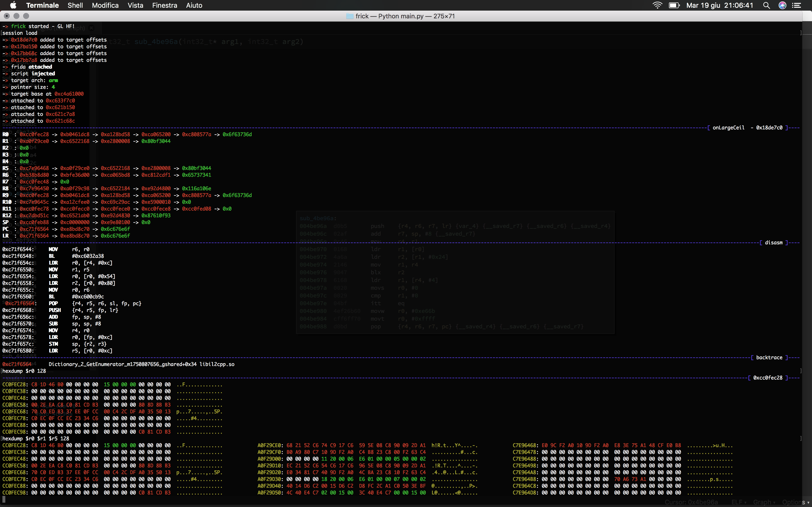The image size is (812, 507).
Task: Click the gray minimize window button
Action: 16,16
